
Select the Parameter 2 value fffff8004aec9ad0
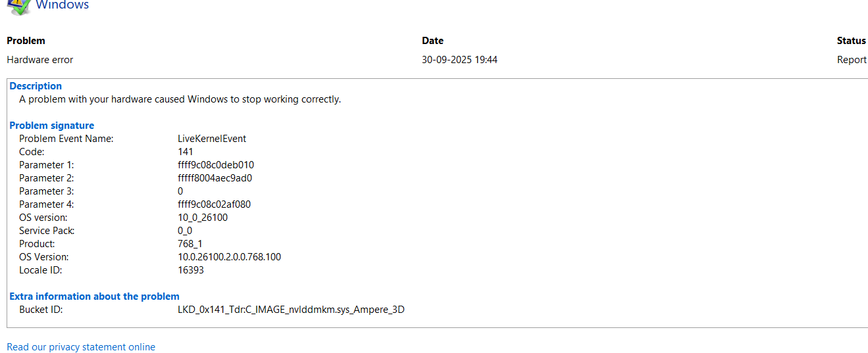click(215, 178)
